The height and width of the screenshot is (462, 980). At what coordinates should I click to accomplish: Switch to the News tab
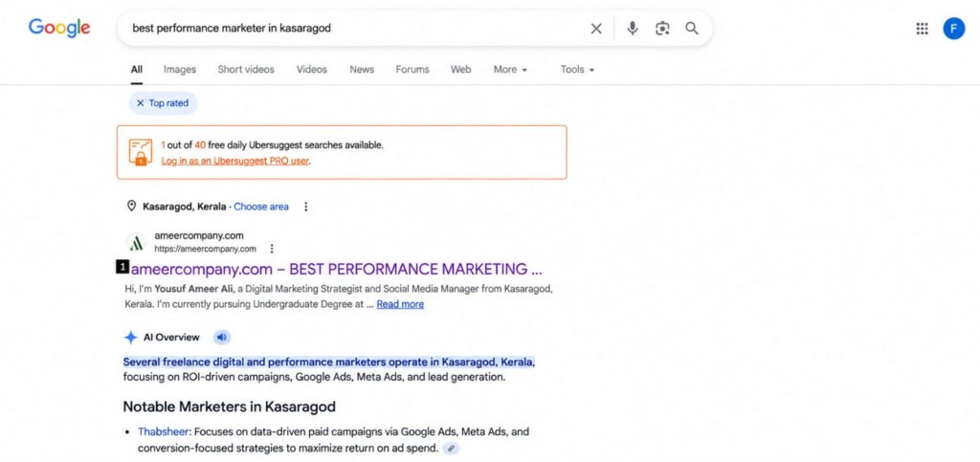click(362, 69)
